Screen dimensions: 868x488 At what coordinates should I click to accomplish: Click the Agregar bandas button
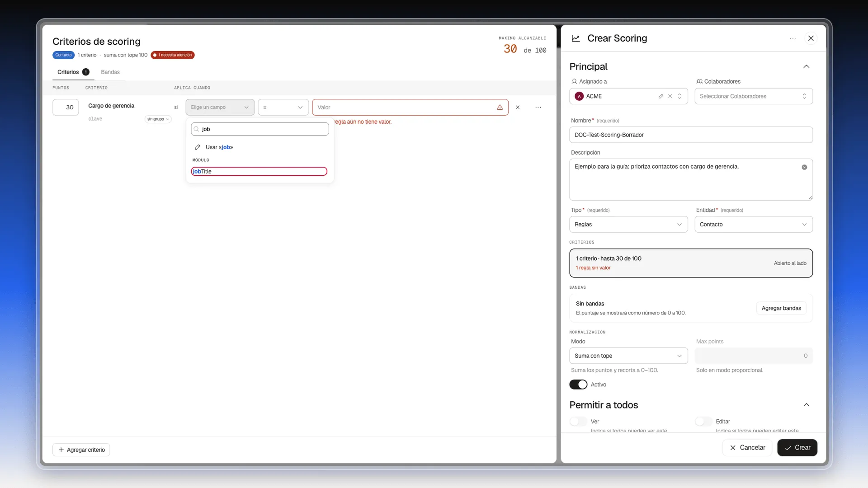781,308
